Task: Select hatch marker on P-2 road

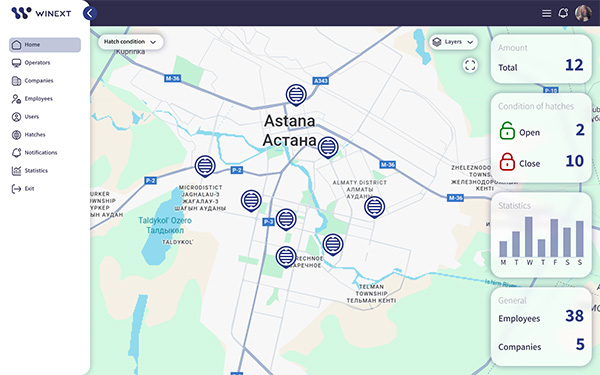Action: [x=205, y=166]
